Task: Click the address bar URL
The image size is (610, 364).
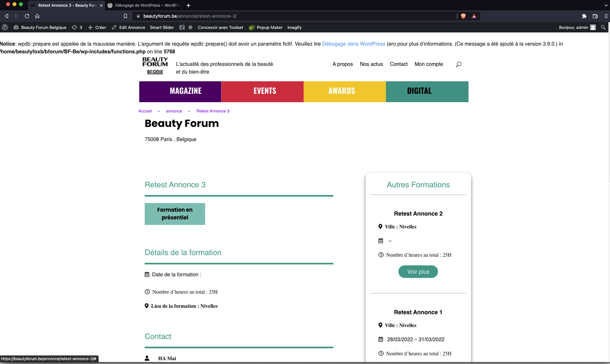Action: [x=190, y=16]
